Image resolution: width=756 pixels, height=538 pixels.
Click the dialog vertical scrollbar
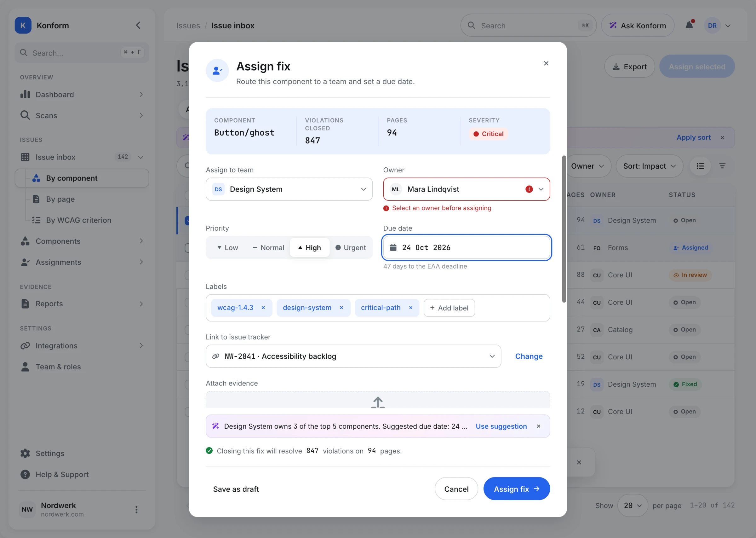click(564, 229)
